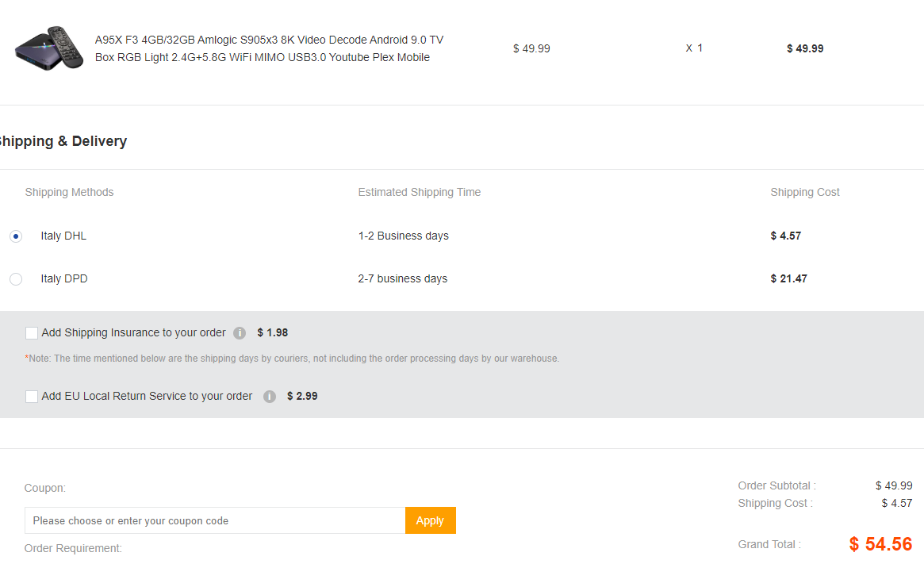Click the courier shipping days note

[x=292, y=359]
